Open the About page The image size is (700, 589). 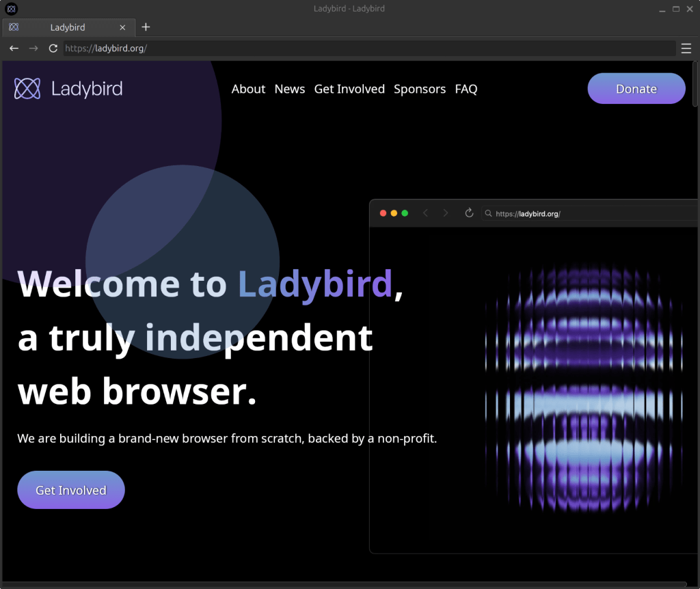pyautogui.click(x=248, y=89)
